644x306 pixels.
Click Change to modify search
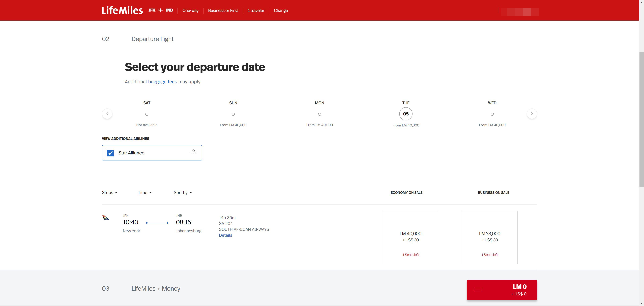point(281,11)
